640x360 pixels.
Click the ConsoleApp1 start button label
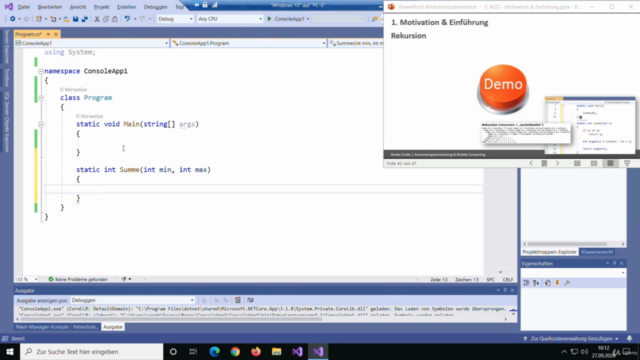[290, 19]
